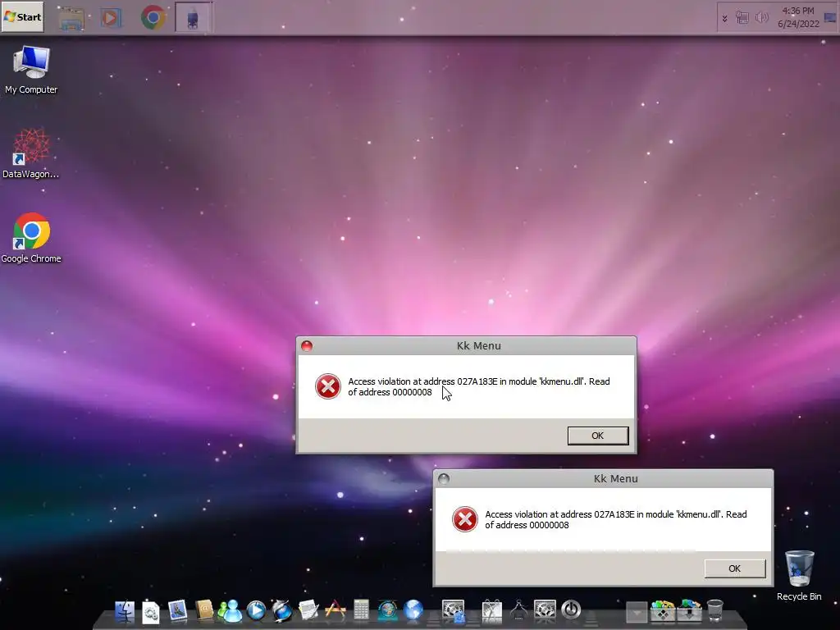The height and width of the screenshot is (630, 840).
Task: Open the Address Book dock icon
Action: (204, 610)
